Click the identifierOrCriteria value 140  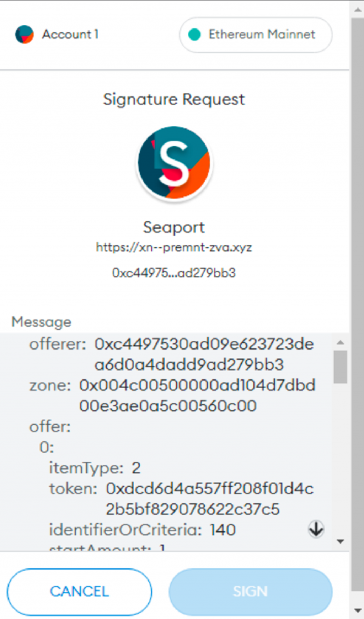223,530
